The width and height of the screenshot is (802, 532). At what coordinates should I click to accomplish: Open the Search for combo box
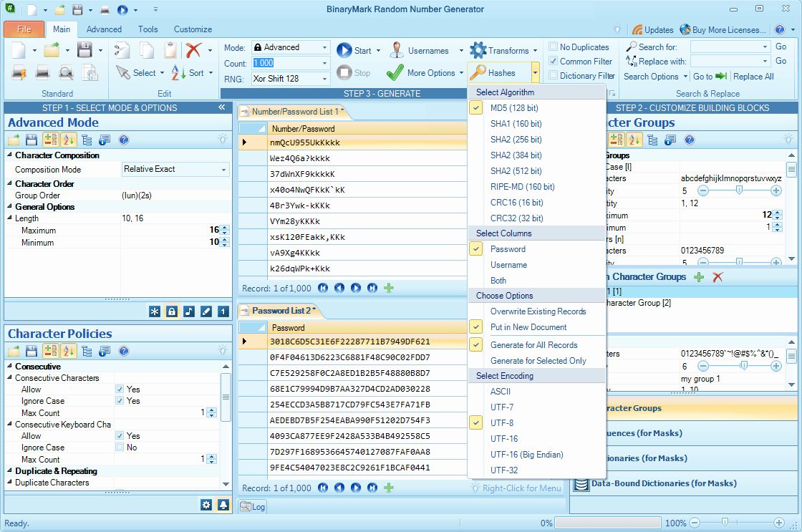pyautogui.click(x=730, y=47)
